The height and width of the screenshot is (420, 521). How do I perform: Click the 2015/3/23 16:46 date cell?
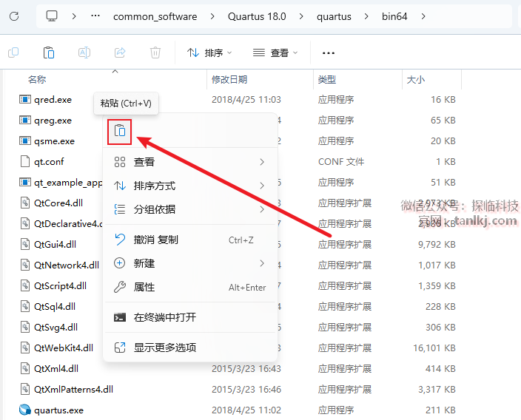click(246, 389)
